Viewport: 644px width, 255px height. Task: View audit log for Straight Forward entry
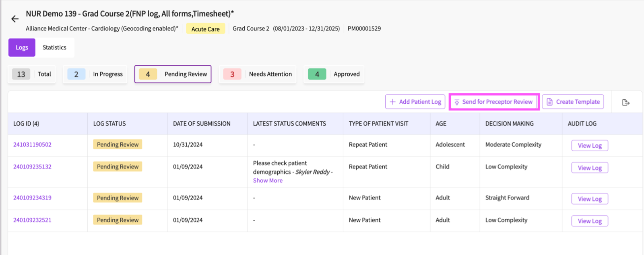click(590, 199)
